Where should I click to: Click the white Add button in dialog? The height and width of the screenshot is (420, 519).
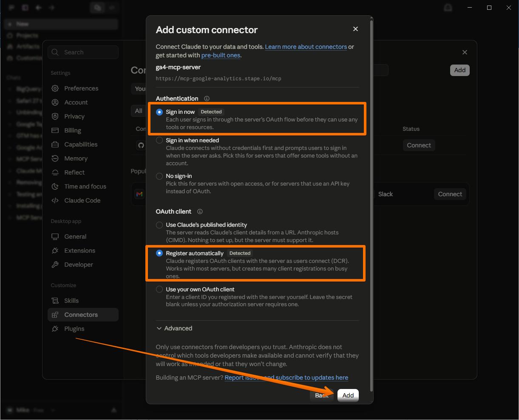348,395
